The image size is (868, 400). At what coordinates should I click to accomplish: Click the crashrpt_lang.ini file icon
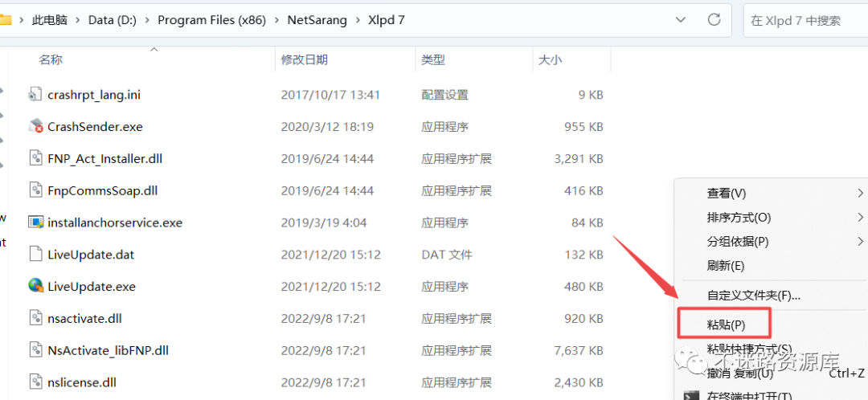click(x=35, y=95)
